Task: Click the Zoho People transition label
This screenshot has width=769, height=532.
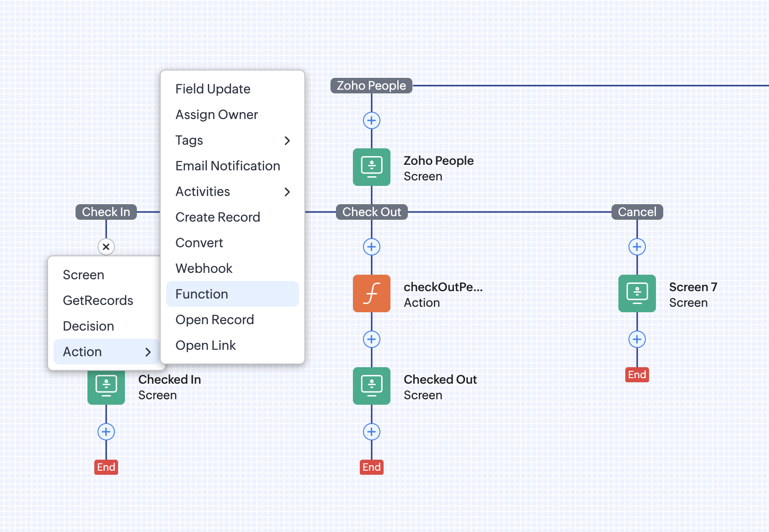Action: (371, 86)
